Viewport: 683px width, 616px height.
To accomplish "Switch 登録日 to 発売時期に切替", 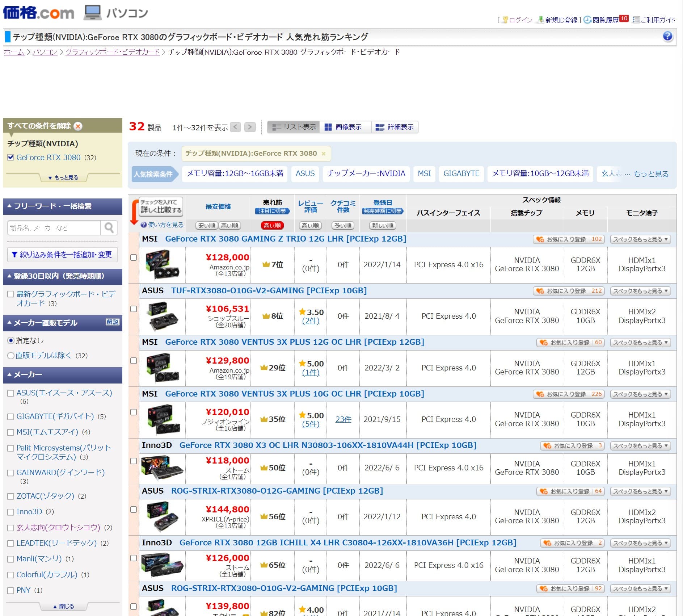I will point(383,211).
